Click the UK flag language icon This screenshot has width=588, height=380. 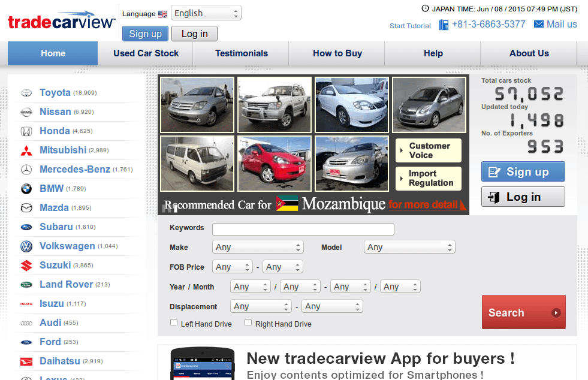(x=162, y=14)
